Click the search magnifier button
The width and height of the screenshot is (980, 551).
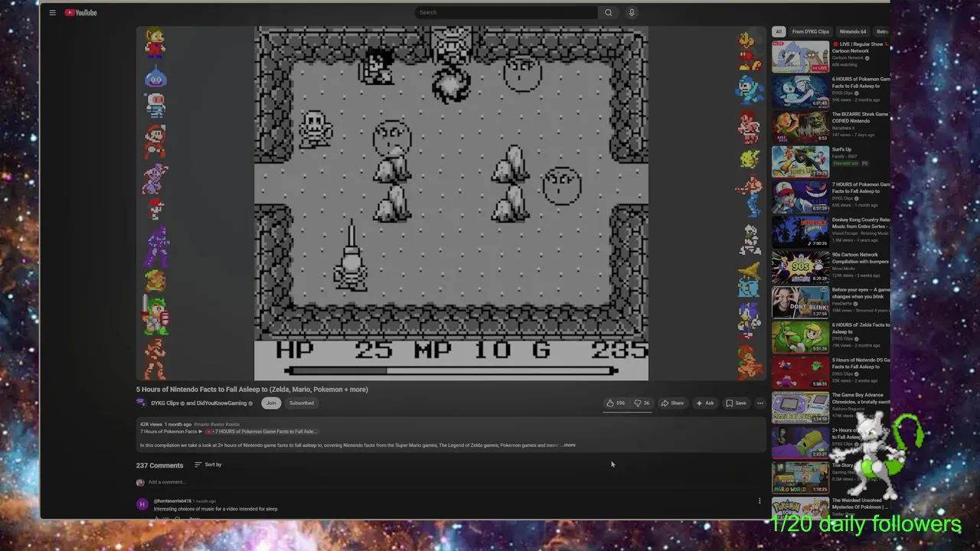(x=608, y=12)
